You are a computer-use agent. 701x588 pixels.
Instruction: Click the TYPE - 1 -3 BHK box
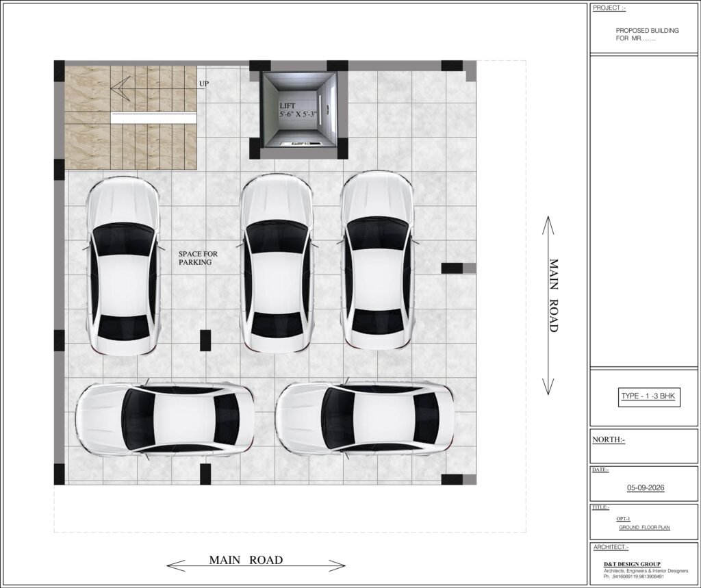[x=649, y=396]
